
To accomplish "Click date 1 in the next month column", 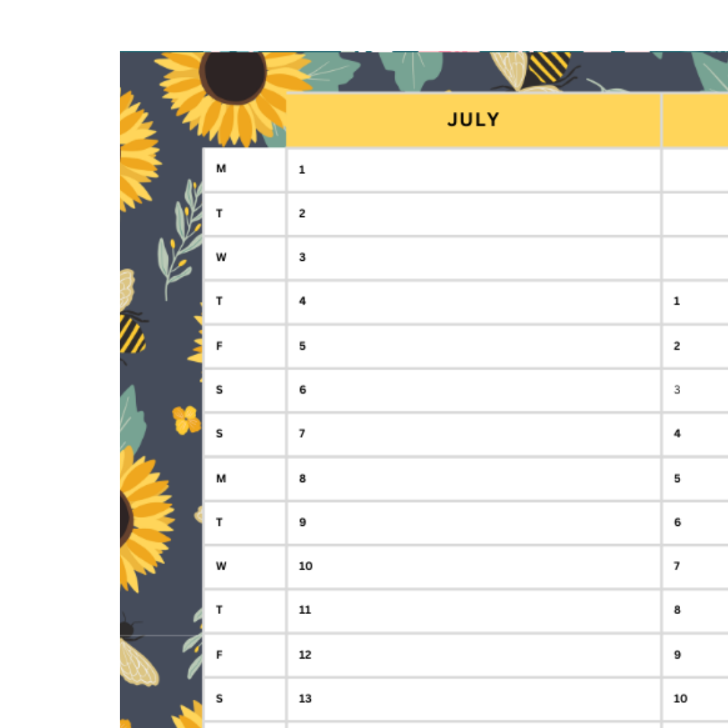I will tap(677, 301).
